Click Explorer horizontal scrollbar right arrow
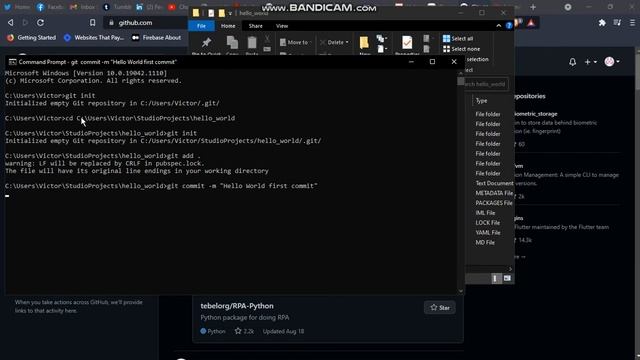640x360 pixels. [x=510, y=269]
